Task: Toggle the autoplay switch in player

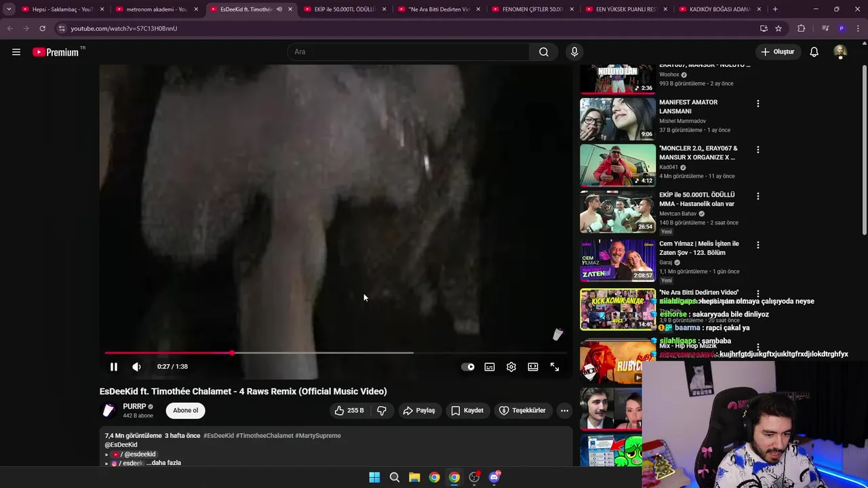Action: pyautogui.click(x=468, y=367)
